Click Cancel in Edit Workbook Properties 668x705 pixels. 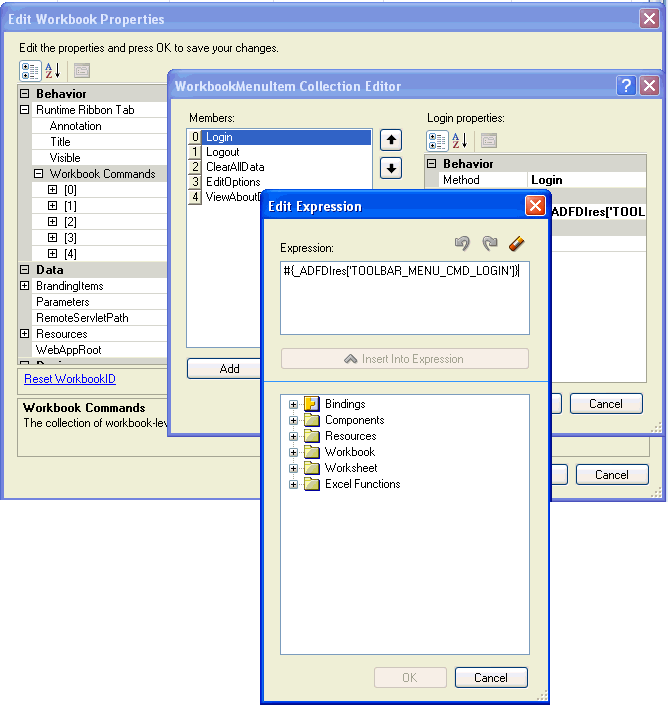pos(612,475)
